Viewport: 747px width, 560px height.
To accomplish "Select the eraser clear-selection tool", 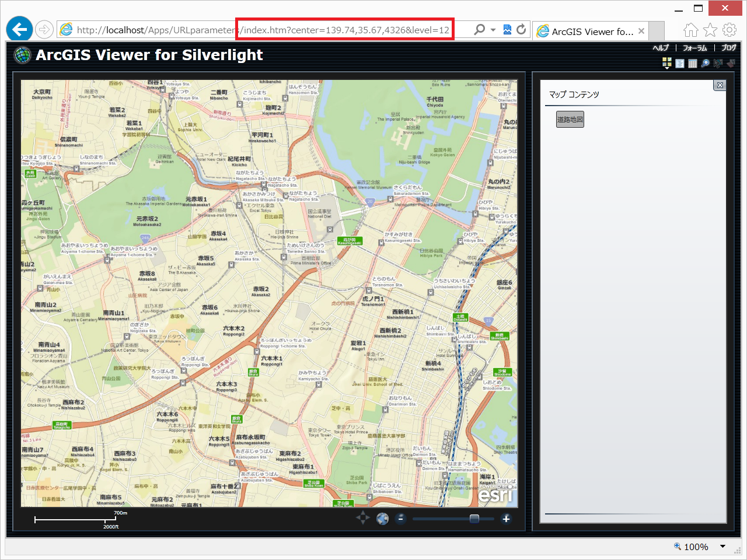I will coord(731,64).
